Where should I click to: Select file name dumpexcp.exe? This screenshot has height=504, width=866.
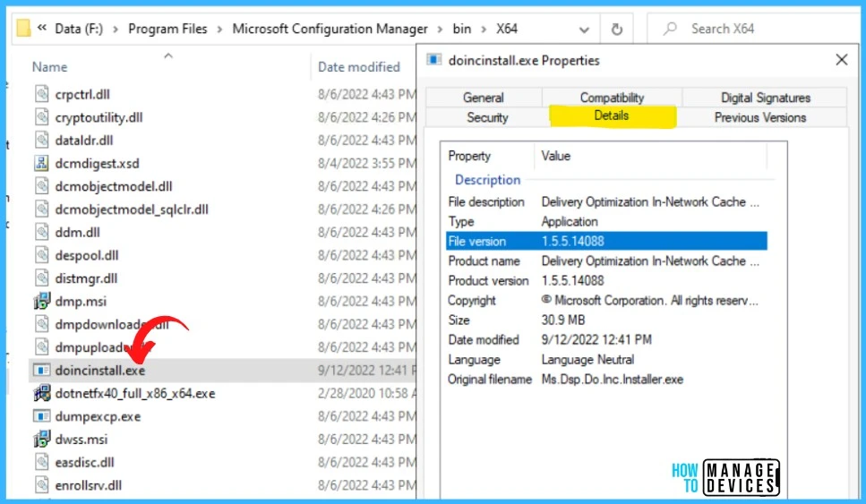click(98, 417)
